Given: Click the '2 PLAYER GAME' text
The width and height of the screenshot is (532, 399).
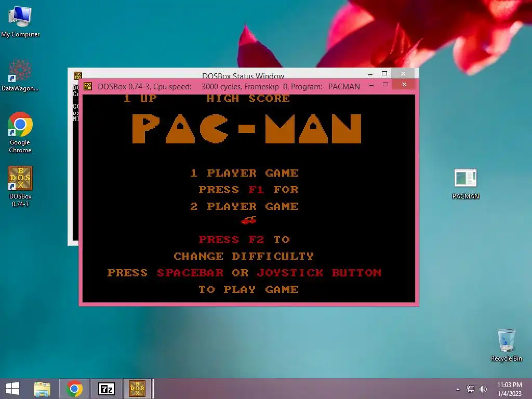Looking at the screenshot, I should (x=244, y=206).
